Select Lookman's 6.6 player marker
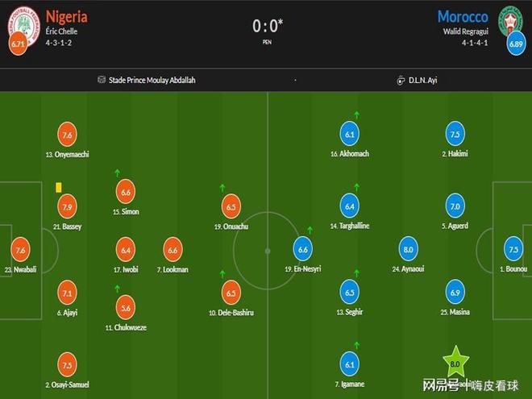The height and width of the screenshot is (399, 532). pos(172,249)
